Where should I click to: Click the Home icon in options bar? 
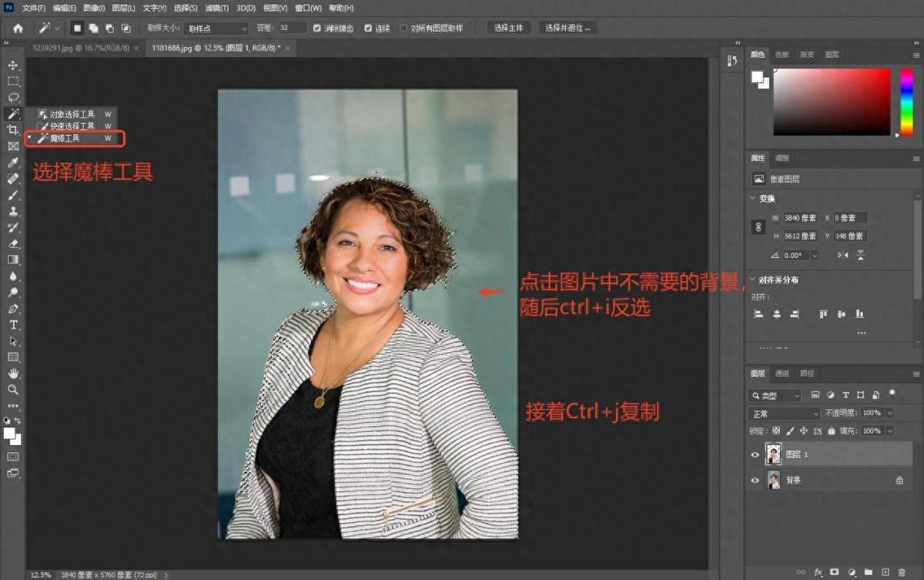[x=18, y=28]
